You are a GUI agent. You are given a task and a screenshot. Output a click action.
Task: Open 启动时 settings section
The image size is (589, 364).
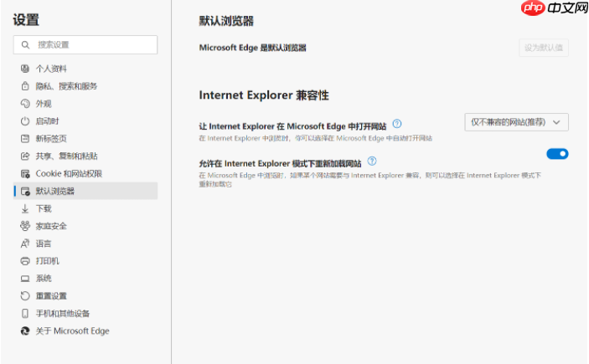tap(85, 121)
